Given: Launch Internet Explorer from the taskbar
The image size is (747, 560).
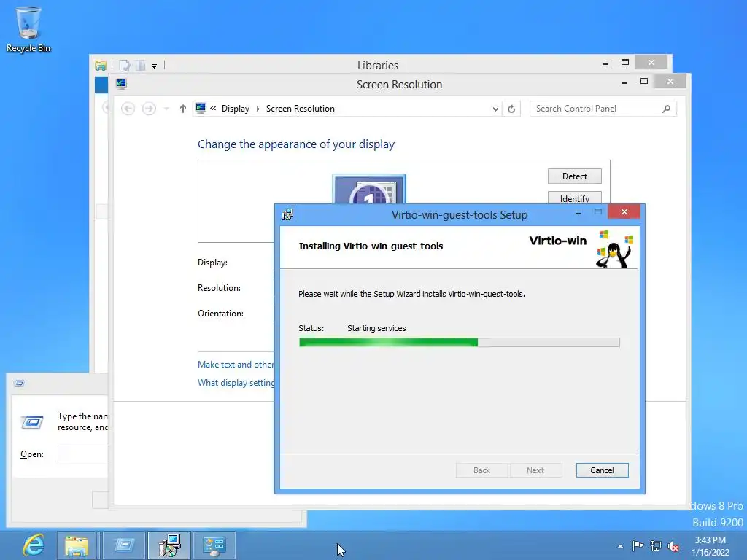Looking at the screenshot, I should coord(34,545).
